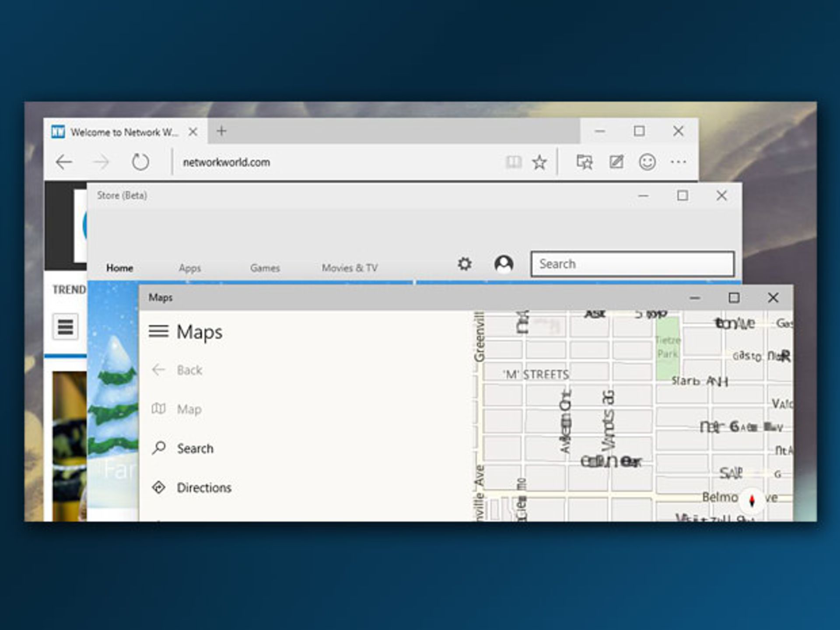This screenshot has height=630, width=840.
Task: Click the Make a Web Note icon
Action: click(616, 162)
